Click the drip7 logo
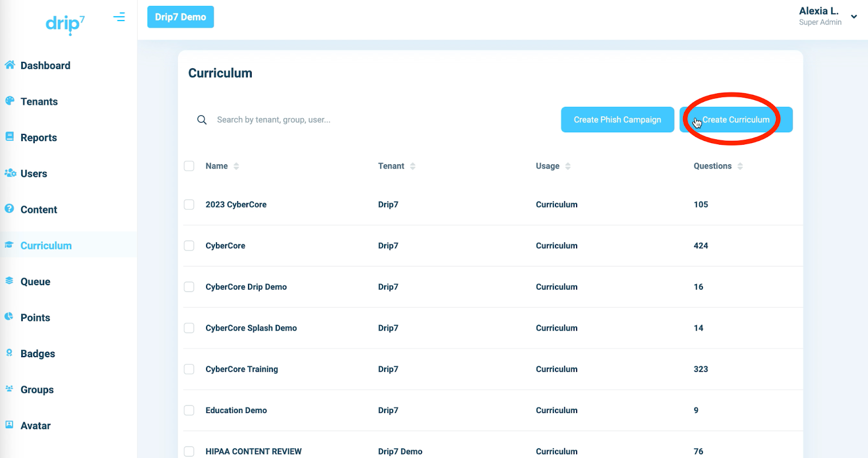Viewport: 868px width, 458px height. click(65, 24)
